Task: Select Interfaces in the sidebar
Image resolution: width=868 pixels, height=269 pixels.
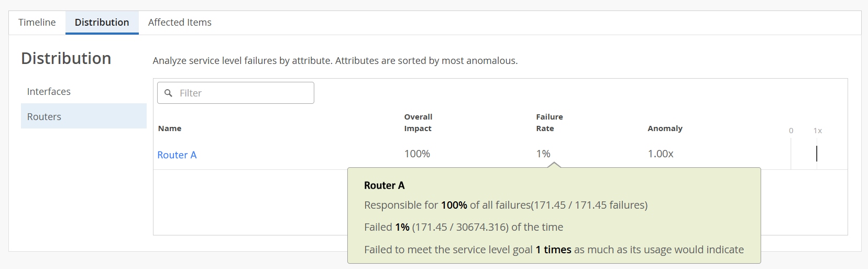Action: point(49,92)
